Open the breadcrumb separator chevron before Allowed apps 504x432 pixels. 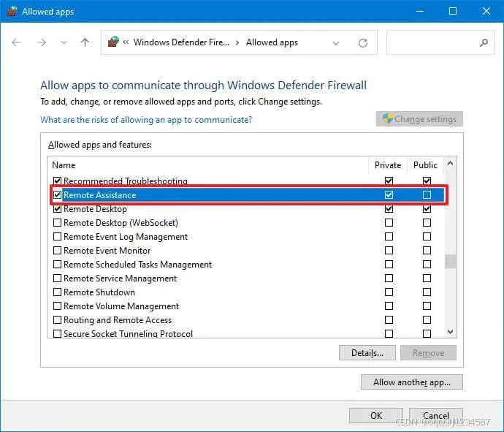[237, 43]
